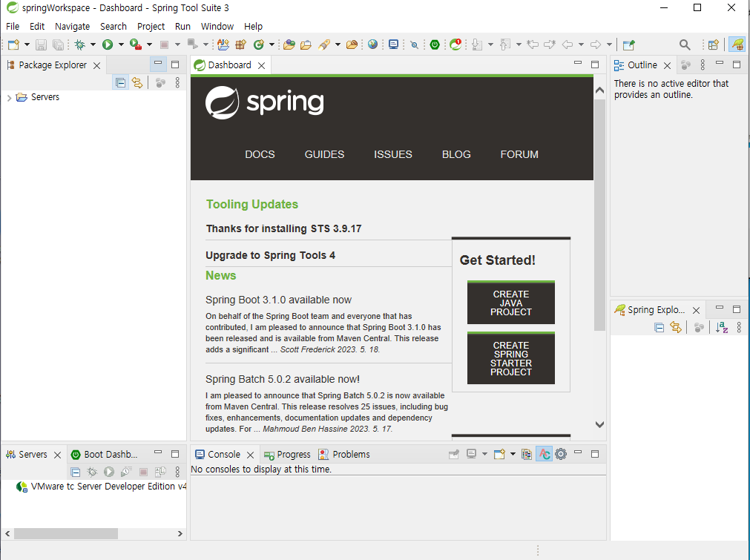Open Back navigation history dropdown arrow
The image size is (750, 560).
[x=581, y=45]
